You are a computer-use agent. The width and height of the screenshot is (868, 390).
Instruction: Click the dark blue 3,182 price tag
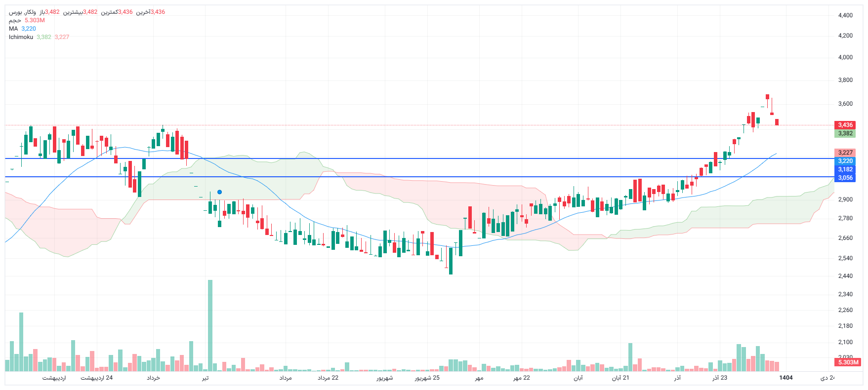[x=845, y=169]
